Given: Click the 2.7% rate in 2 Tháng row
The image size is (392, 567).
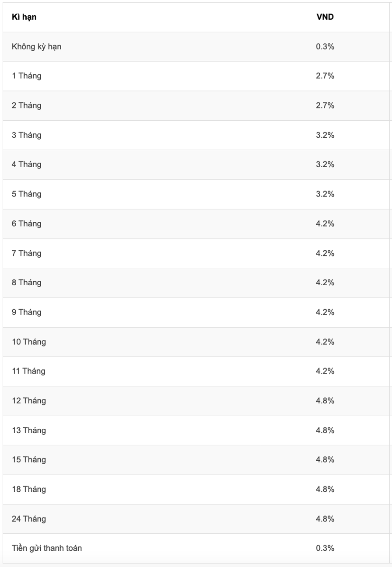Looking at the screenshot, I should (x=325, y=105).
